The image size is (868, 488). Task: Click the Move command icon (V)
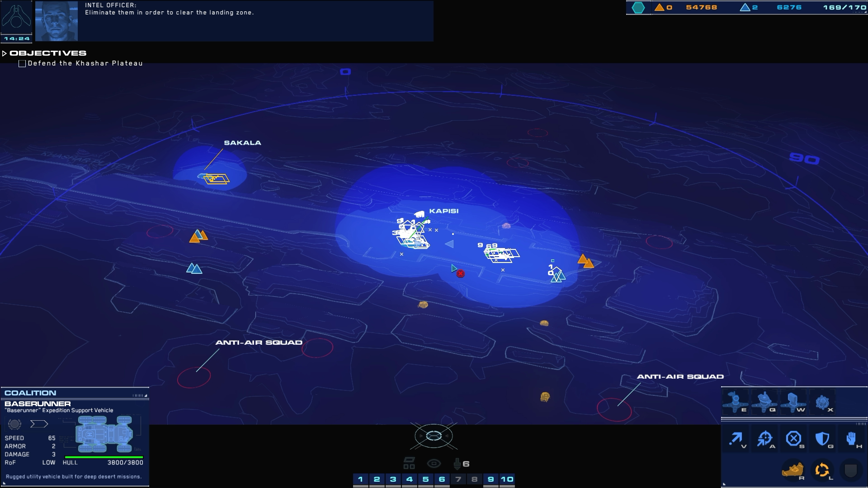point(736,438)
